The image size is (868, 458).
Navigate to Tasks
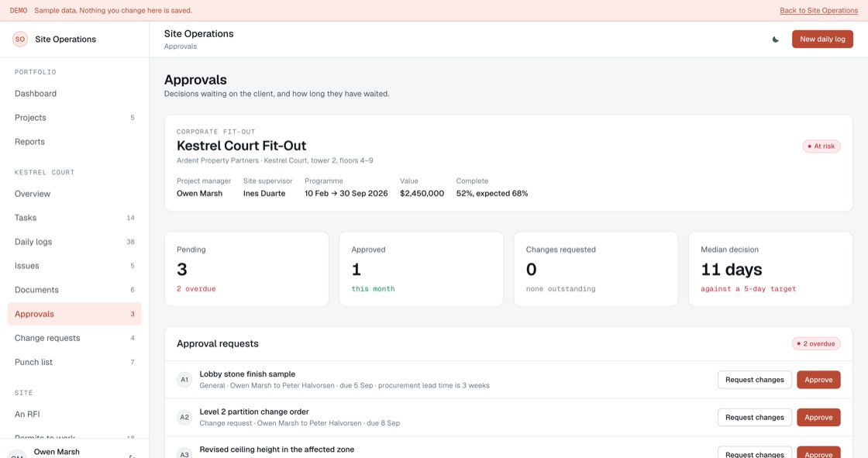click(74, 218)
